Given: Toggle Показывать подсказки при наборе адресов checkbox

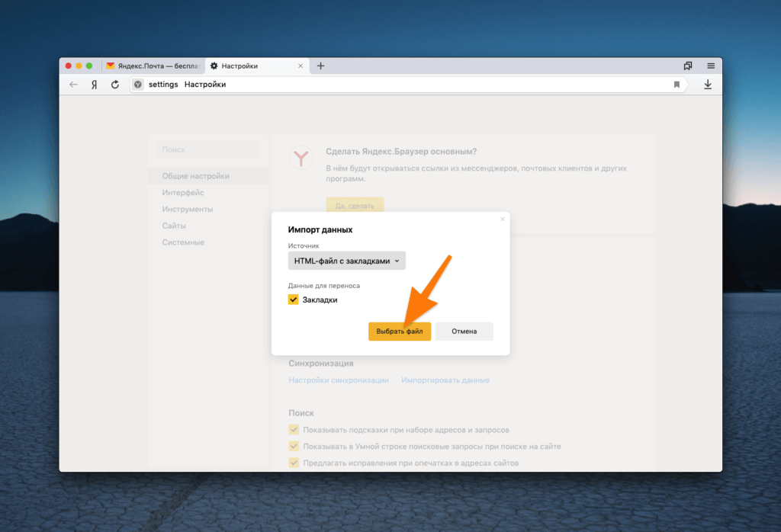Looking at the screenshot, I should point(294,429).
